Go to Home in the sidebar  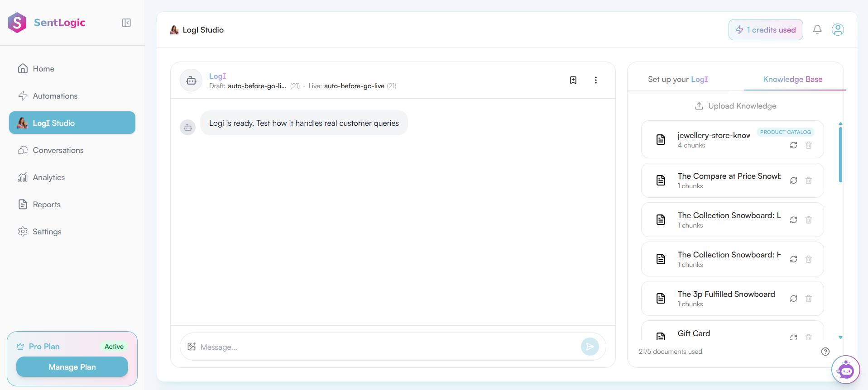click(72, 69)
